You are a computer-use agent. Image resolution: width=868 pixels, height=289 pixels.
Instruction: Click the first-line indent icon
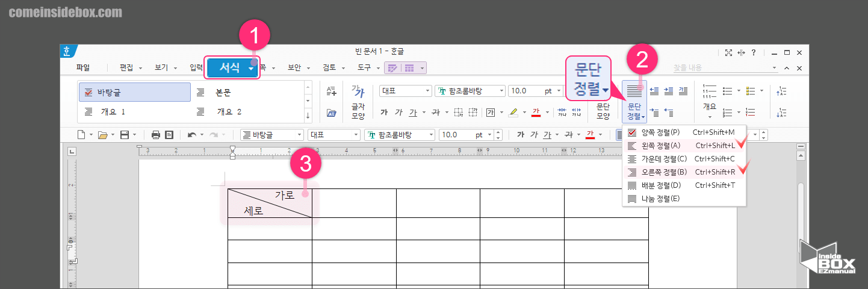tap(655, 113)
